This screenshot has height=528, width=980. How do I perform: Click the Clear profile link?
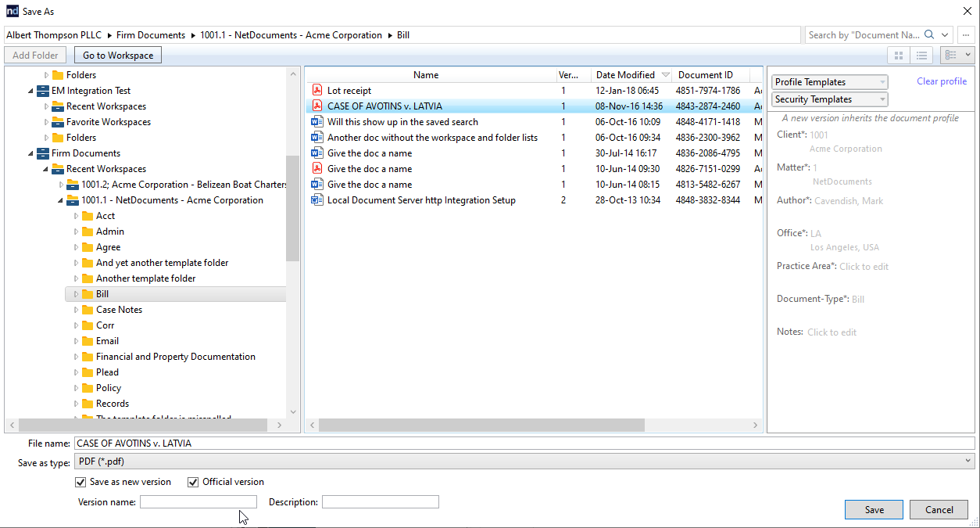tap(941, 81)
